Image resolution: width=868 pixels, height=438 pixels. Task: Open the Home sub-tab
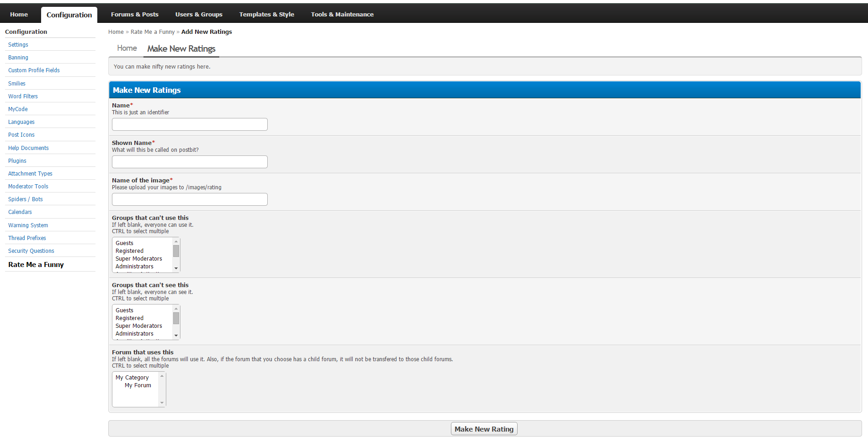tap(127, 48)
